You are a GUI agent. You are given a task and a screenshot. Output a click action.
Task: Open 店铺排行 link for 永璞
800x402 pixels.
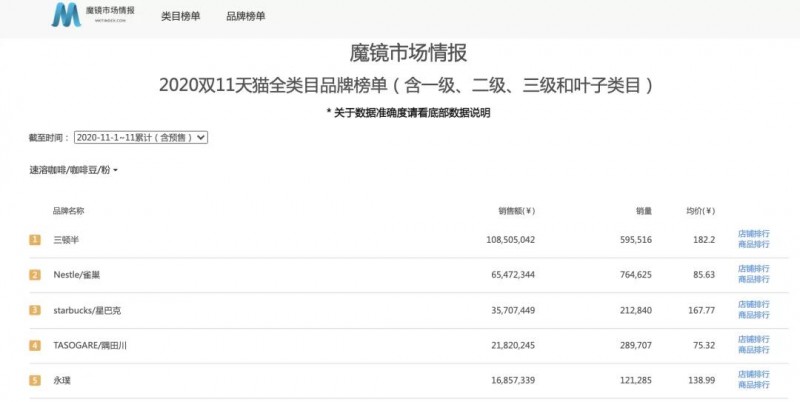[754, 374]
